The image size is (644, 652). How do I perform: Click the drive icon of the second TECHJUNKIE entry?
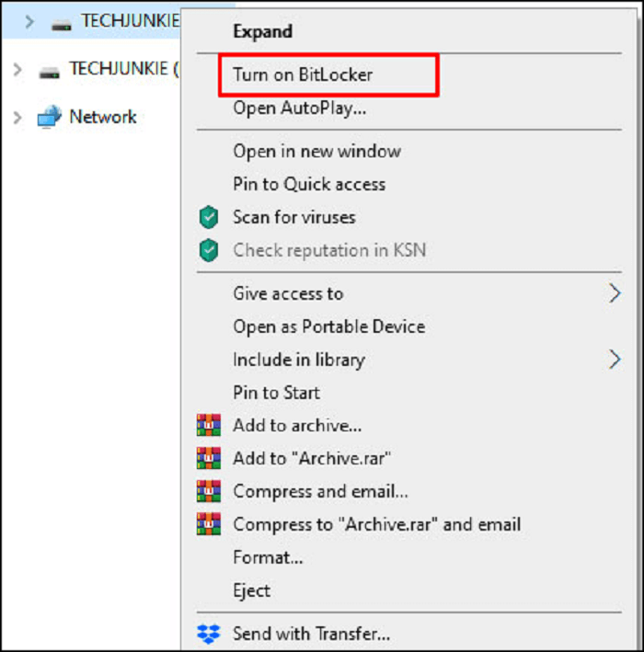pos(49,73)
